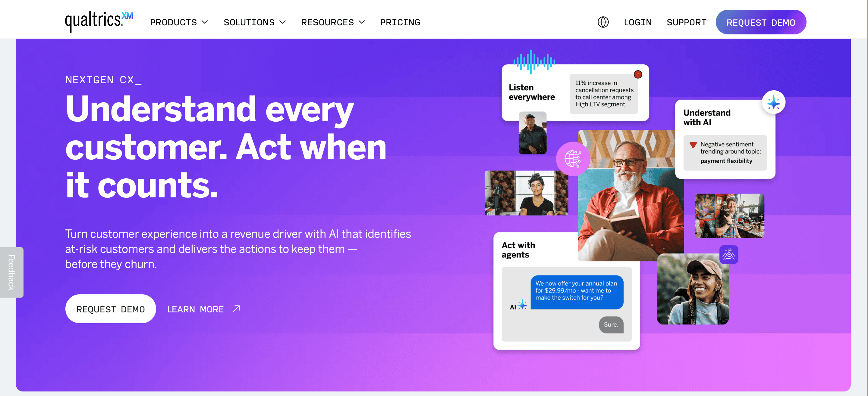Click the photo of man reading book
The image size is (868, 396).
point(630,196)
